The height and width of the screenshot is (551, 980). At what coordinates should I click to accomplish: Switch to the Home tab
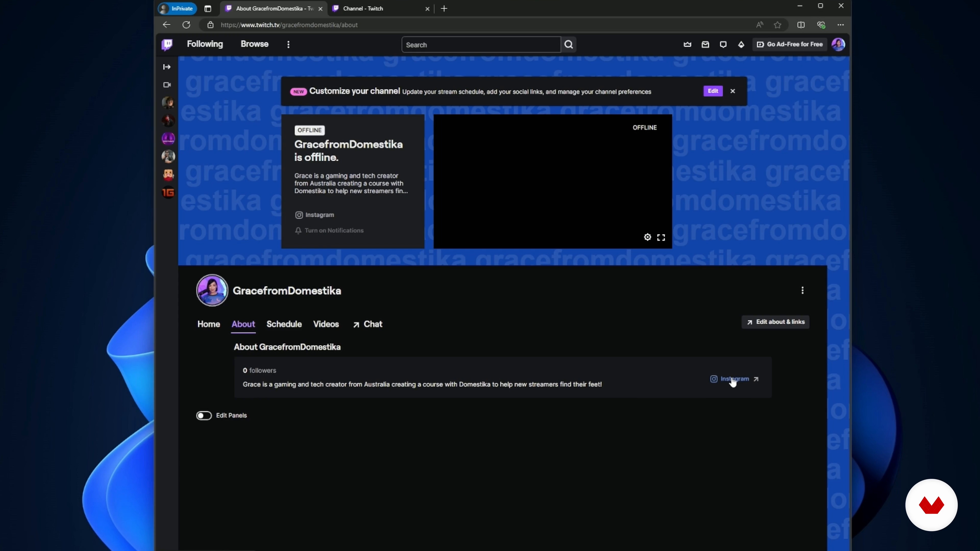pyautogui.click(x=209, y=324)
